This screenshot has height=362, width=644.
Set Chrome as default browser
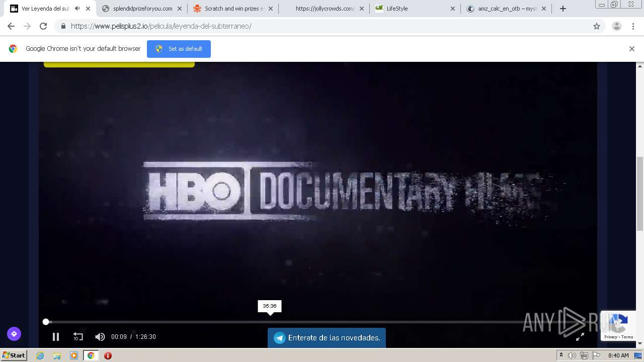179,49
